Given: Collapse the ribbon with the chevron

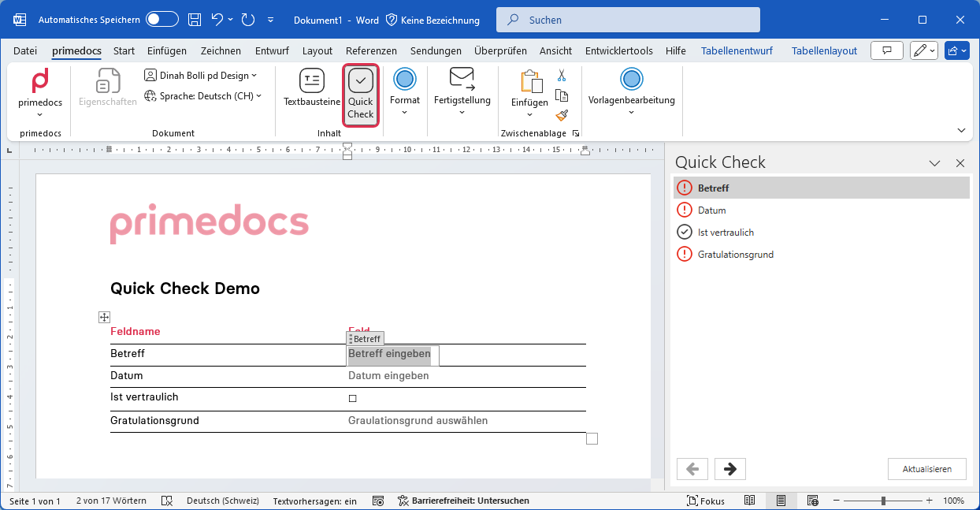Looking at the screenshot, I should (x=961, y=130).
